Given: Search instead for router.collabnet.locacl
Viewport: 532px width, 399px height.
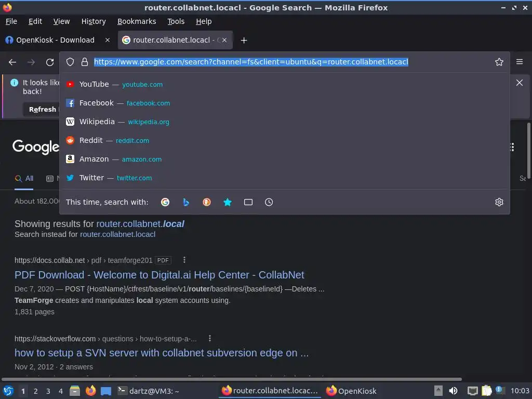Looking at the screenshot, I should point(117,234).
